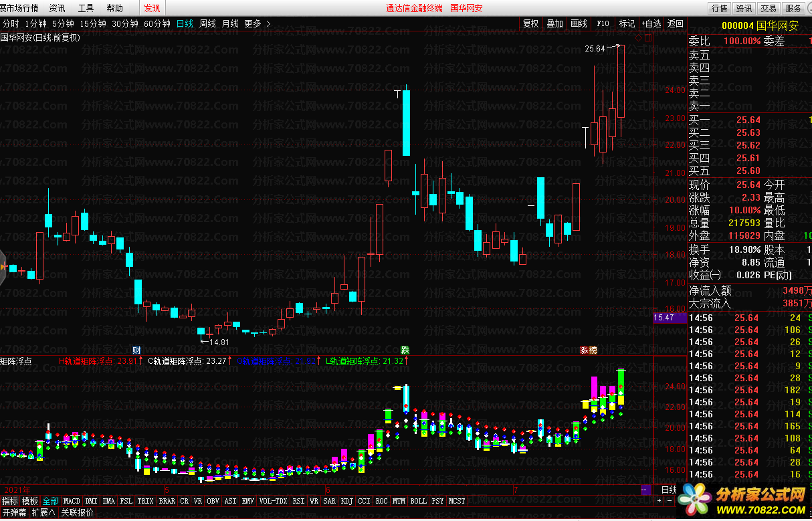
Task: Add stock with +自选 button
Action: click(x=651, y=23)
